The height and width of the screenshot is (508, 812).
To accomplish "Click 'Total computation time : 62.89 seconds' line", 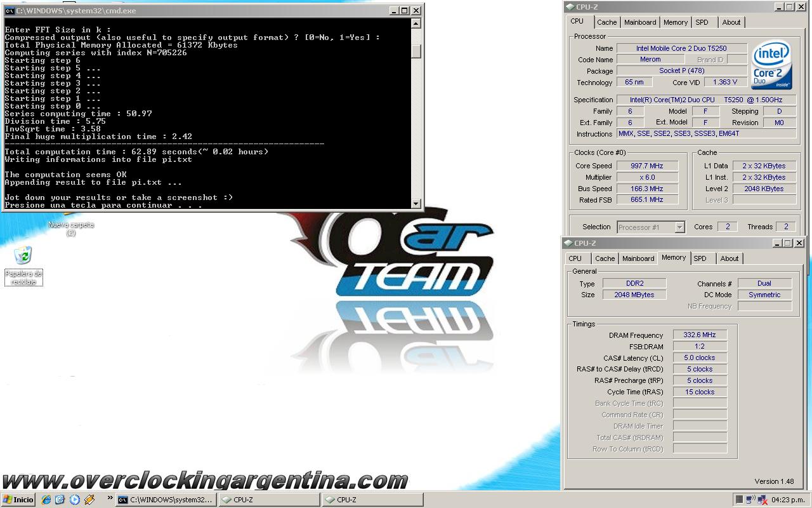I will (x=136, y=152).
